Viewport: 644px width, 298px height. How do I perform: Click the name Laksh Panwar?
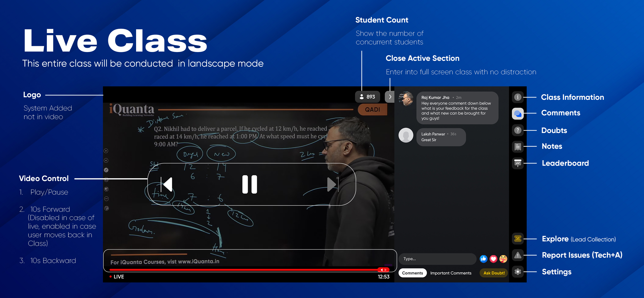pos(433,134)
